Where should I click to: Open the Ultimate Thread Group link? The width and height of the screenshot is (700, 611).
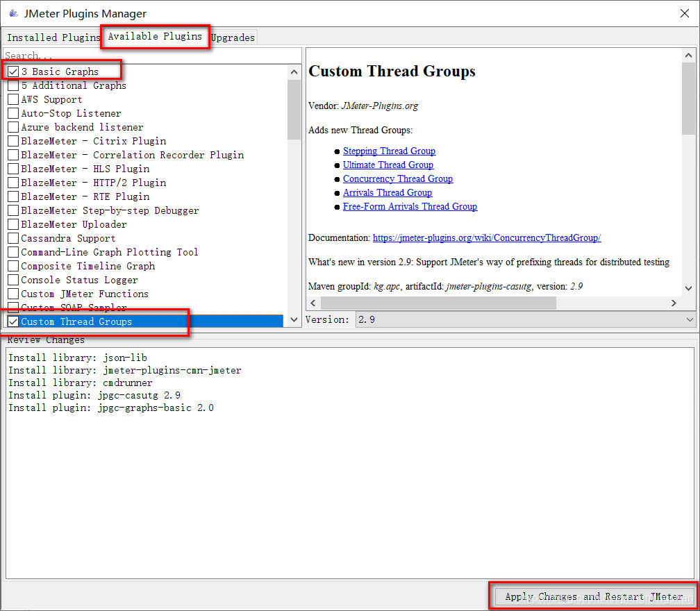coord(388,165)
